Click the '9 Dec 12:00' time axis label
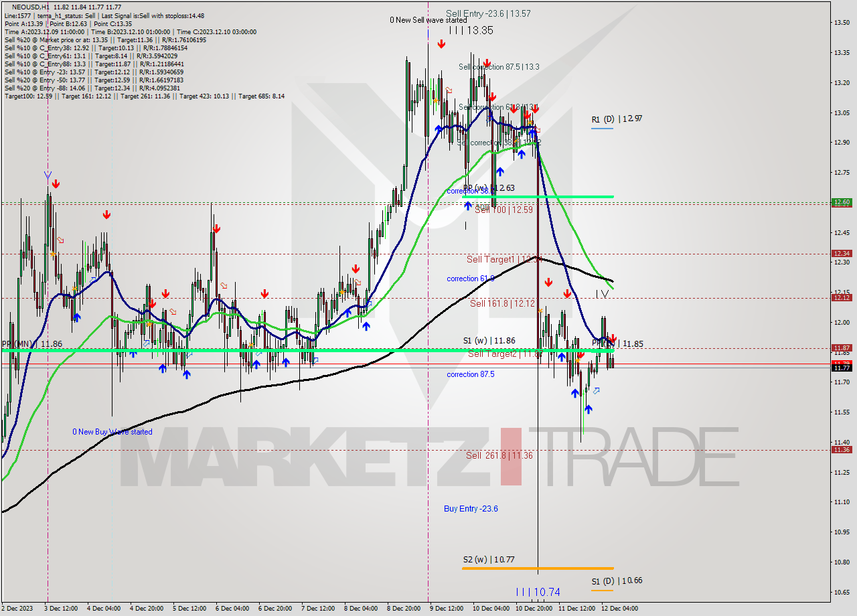Viewport: 857px width, 616px height. coord(447,609)
